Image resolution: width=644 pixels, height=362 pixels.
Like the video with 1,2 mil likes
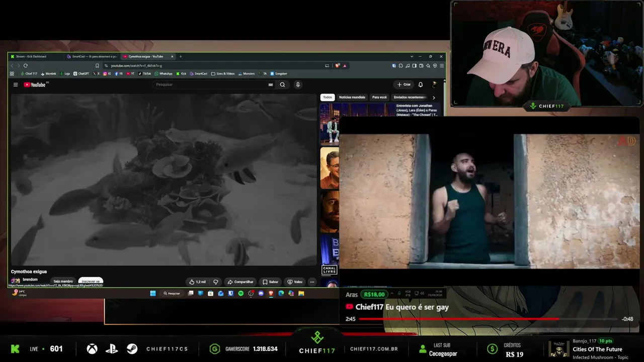click(198, 282)
